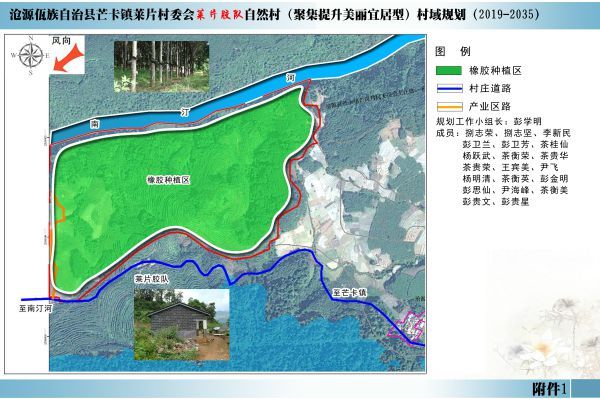Click the 至芒卡镇 map label
Screen dimensions: 600x399
tap(349, 293)
